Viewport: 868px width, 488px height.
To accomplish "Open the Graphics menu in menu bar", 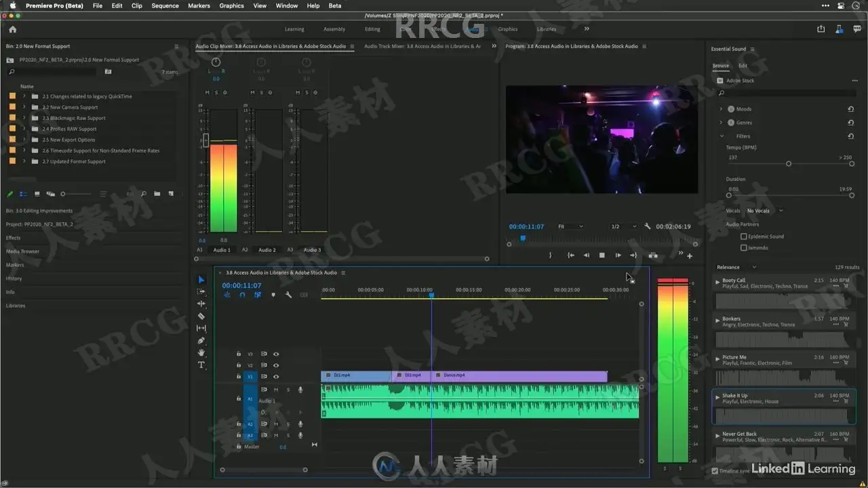I will [x=231, y=5].
